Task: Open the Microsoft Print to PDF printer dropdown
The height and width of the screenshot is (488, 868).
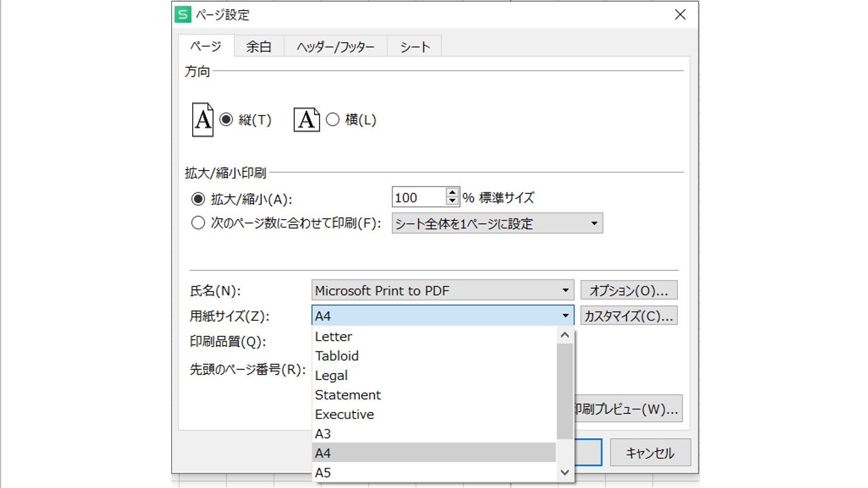Action: tap(443, 290)
